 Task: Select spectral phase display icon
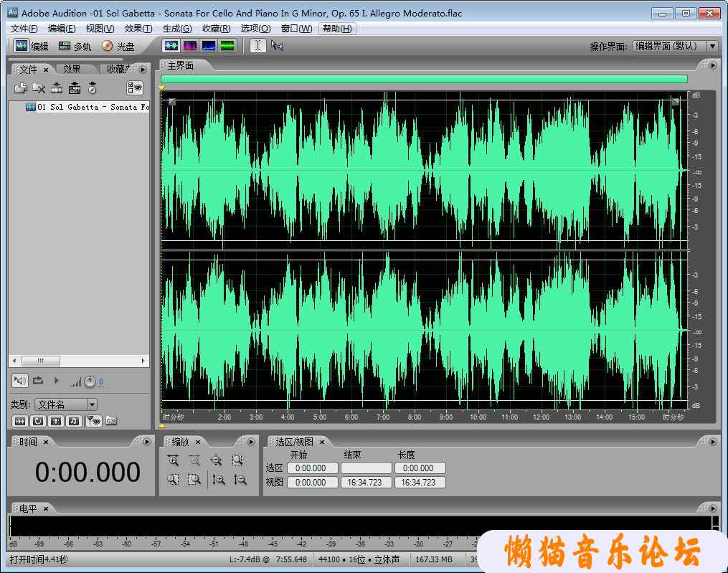227,45
